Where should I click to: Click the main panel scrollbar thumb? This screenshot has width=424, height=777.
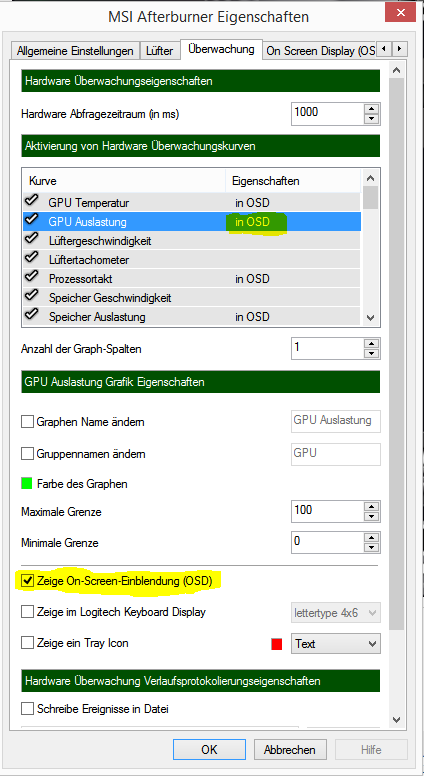click(396, 354)
